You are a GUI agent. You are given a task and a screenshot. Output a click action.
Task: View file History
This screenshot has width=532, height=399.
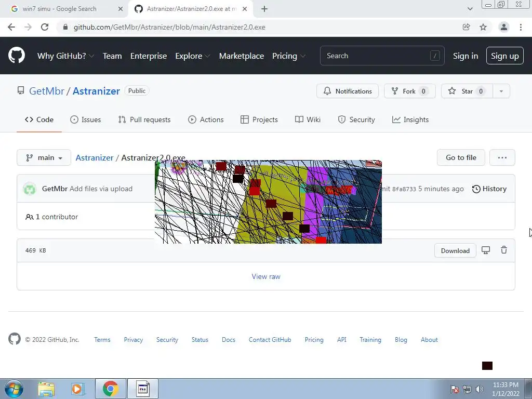point(489,189)
